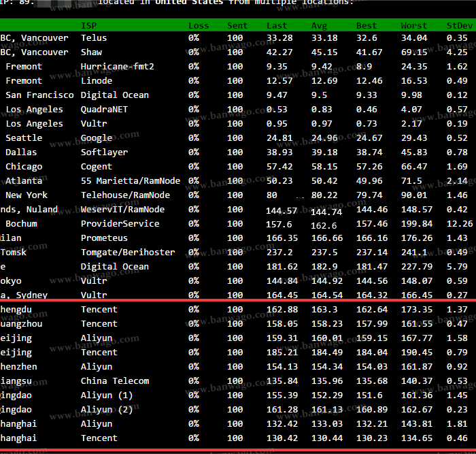Select the Google ISP in Seattle row
Screen dimensions: 476x454
click(97, 138)
